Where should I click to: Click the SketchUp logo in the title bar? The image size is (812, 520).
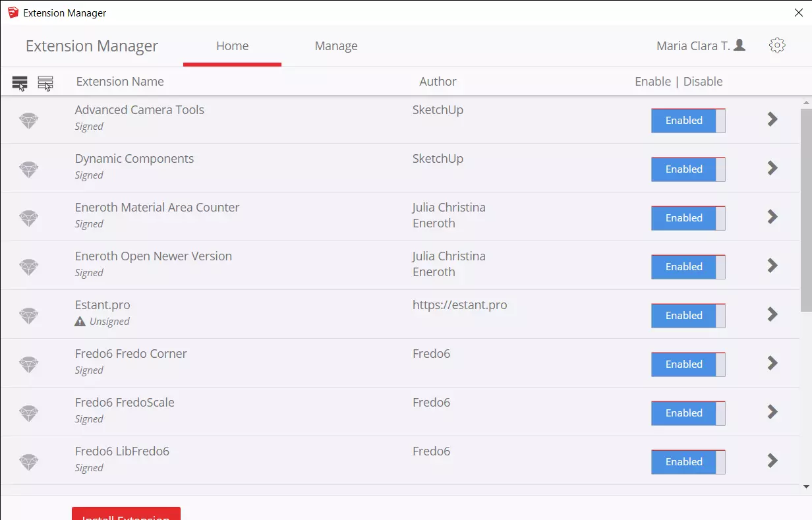coord(13,13)
